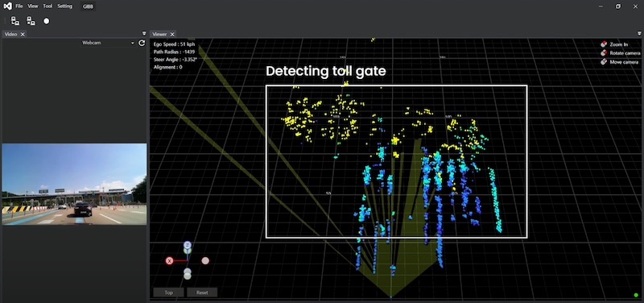Viewport: 644px width, 303px height.
Task: Open the Setting menu
Action: pos(64,6)
